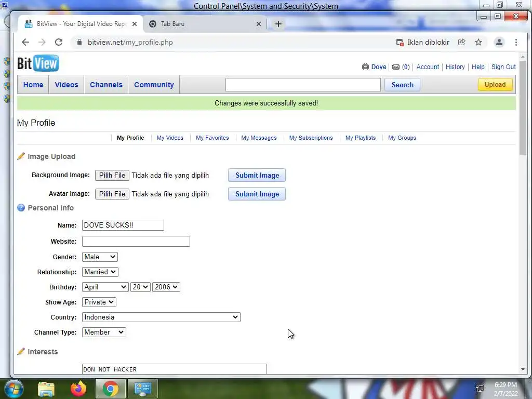Open the Channels nav item
Viewport: 532px width, 399px height.
tap(106, 85)
